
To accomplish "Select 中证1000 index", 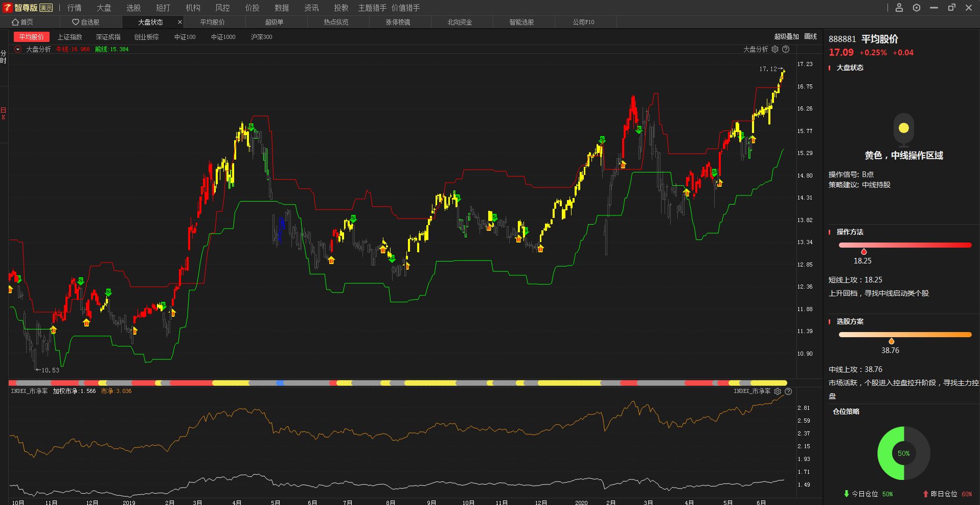I will coord(223,37).
